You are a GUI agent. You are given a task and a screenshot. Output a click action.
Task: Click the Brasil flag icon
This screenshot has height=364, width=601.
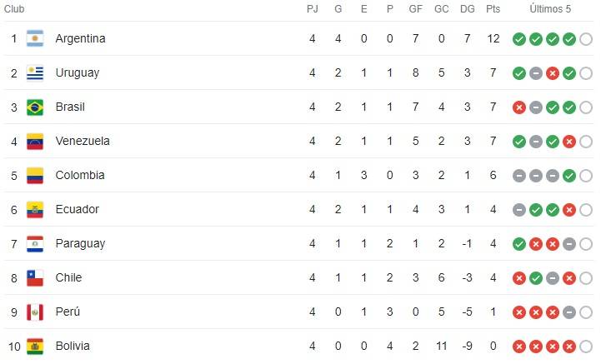tap(35, 107)
